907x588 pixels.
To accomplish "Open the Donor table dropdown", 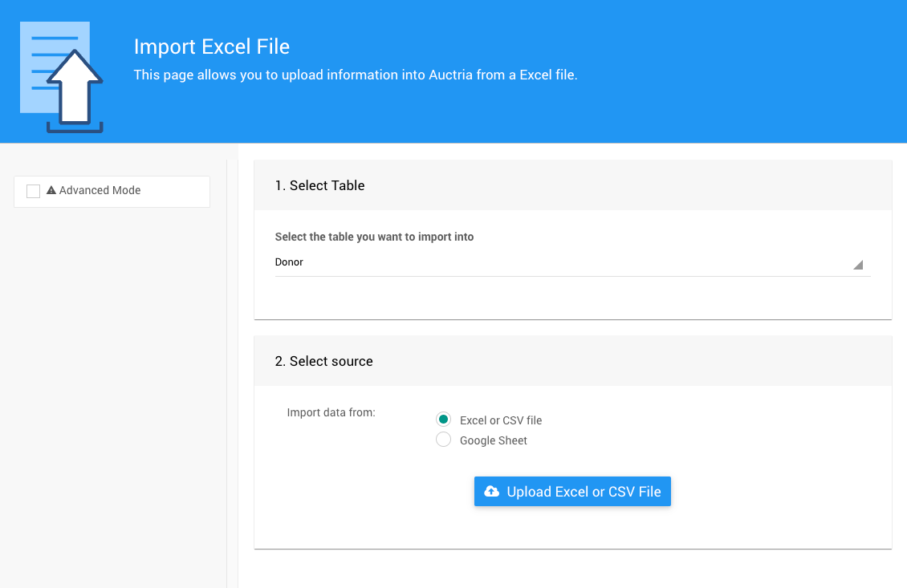I will [x=571, y=263].
